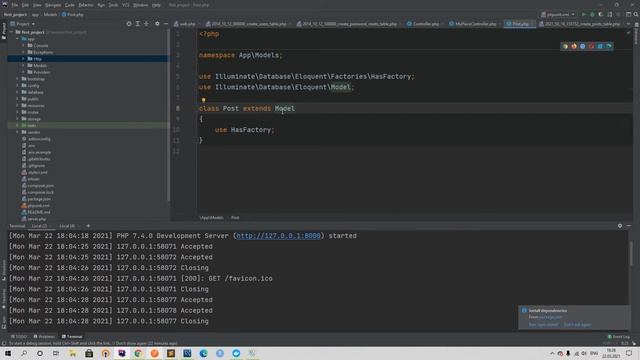Image resolution: width=640 pixels, height=360 pixels.
Task: Switch to the create_users_table.php editor tab
Action: [246, 24]
